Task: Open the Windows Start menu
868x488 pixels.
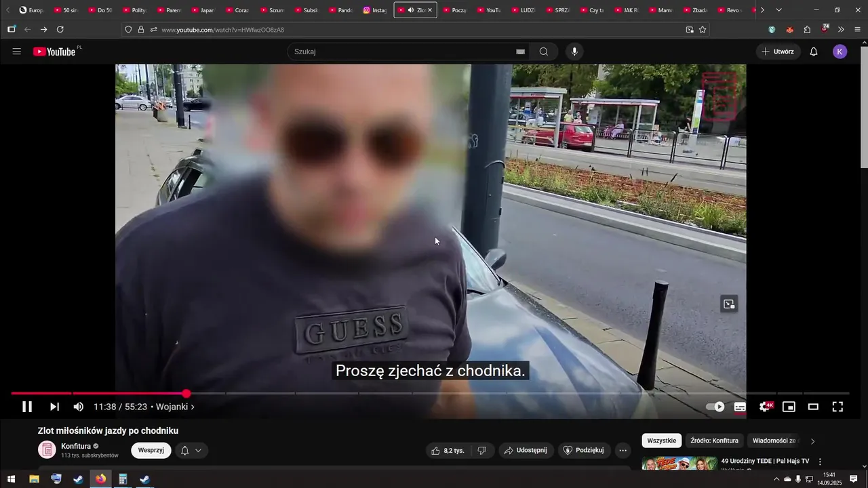Action: coord(12,479)
